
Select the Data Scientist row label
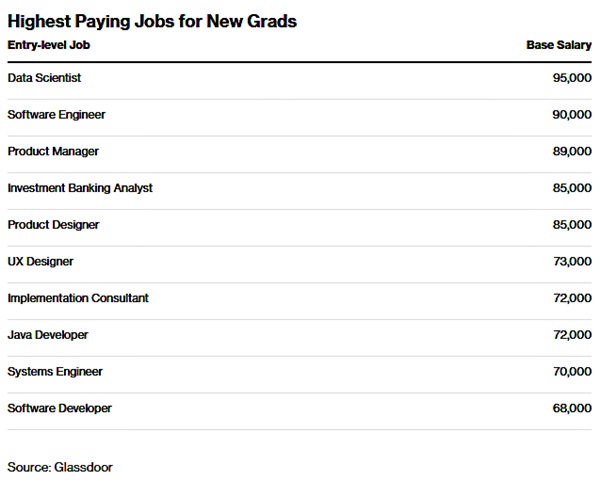44,78
